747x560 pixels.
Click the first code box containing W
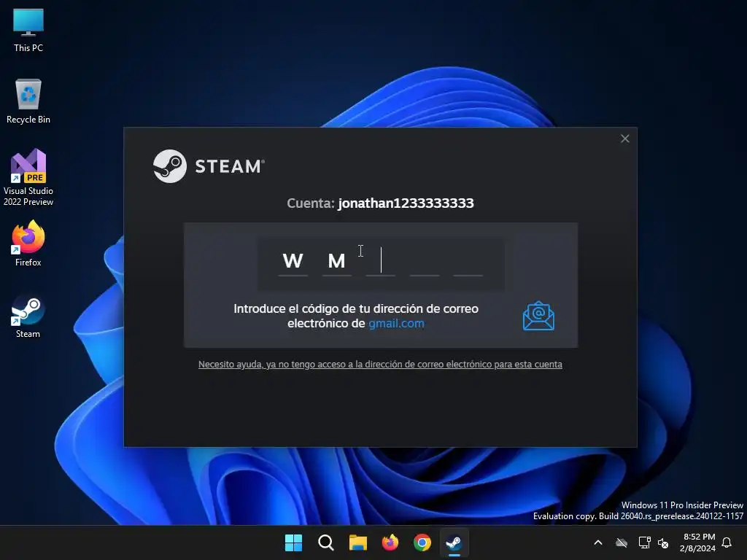click(x=293, y=262)
